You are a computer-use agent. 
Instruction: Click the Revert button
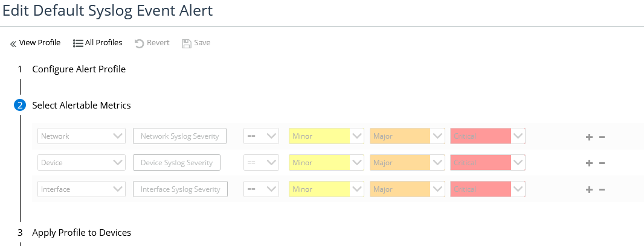(152, 43)
